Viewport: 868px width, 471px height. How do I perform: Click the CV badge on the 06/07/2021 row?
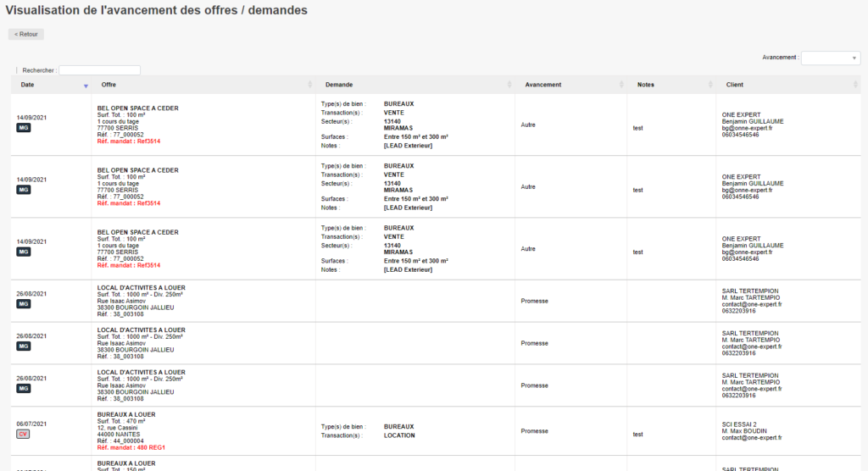24,434
